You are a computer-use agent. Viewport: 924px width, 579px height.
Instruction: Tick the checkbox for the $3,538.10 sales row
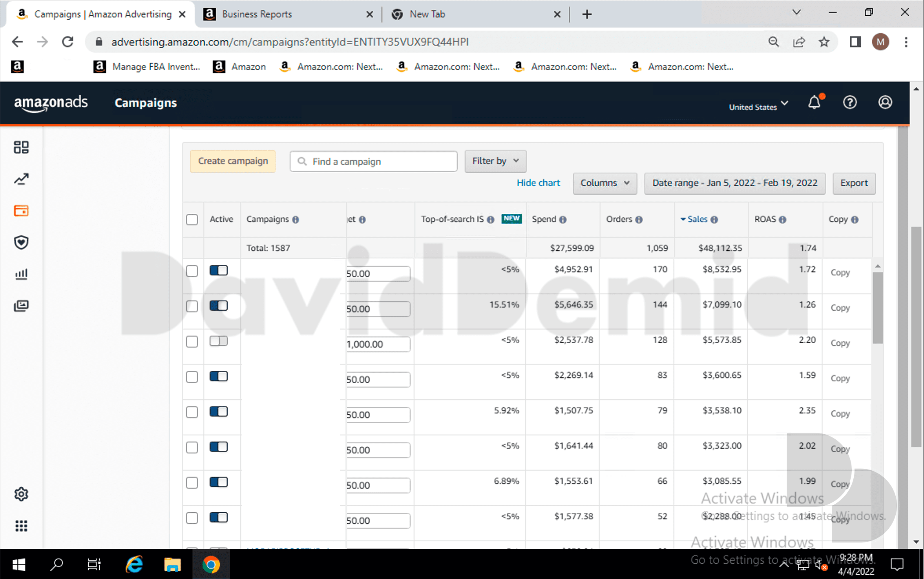tap(192, 412)
